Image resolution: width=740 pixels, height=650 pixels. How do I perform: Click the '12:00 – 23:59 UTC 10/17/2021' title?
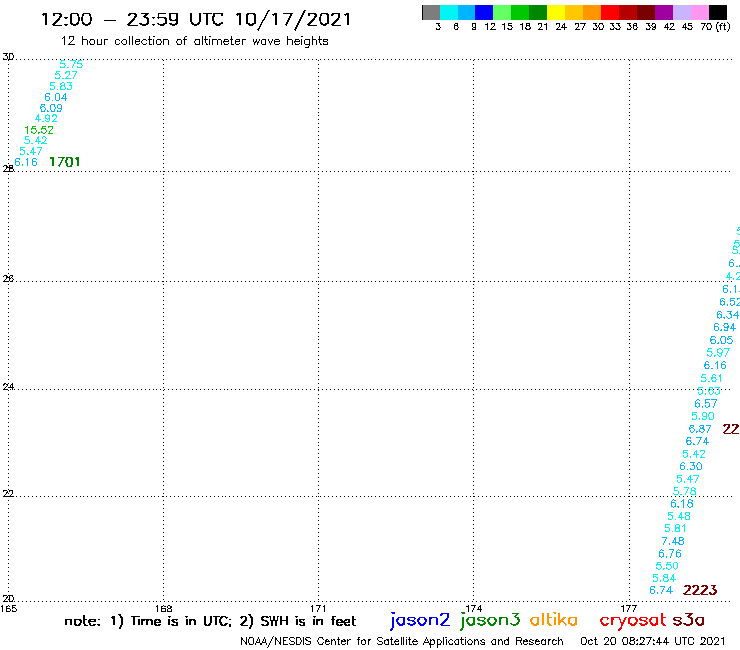[196, 19]
